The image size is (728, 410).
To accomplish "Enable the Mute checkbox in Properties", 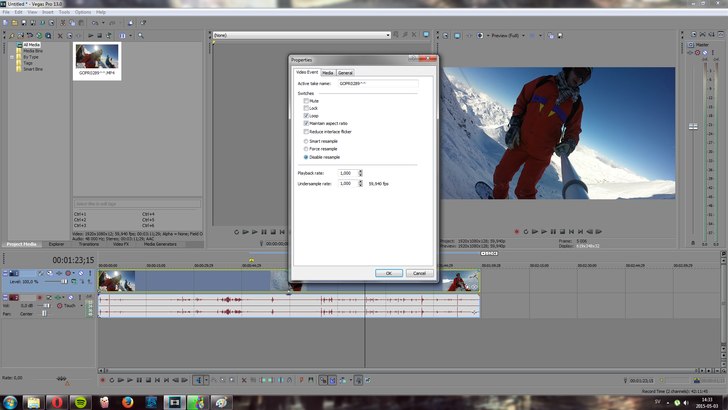I will (306, 101).
